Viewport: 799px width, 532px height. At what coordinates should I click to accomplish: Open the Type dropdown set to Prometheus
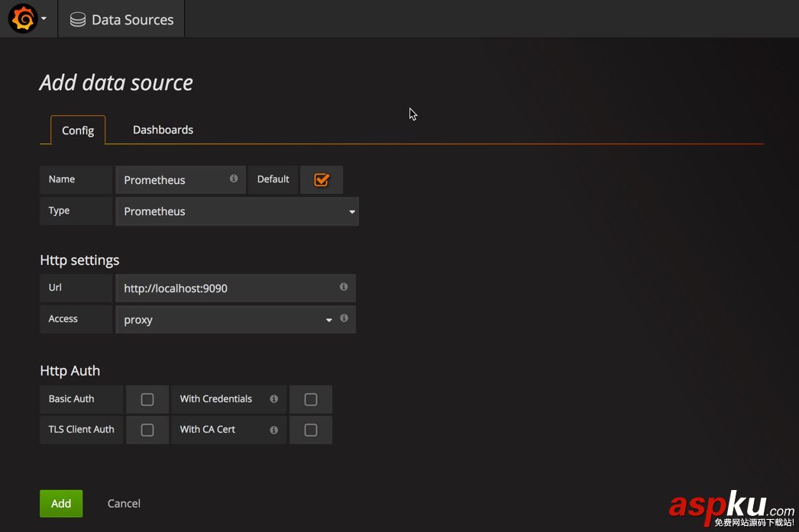pos(237,211)
